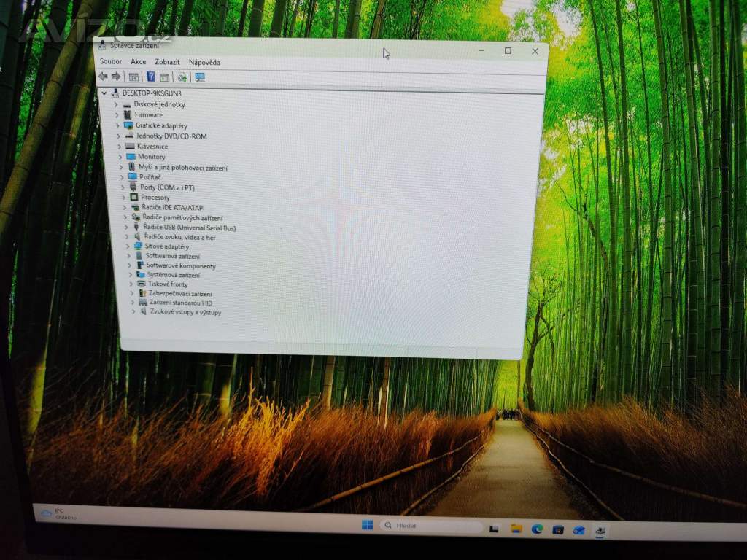
Task: Click Scan for hardware changes monitor icon
Action: pyautogui.click(x=200, y=77)
